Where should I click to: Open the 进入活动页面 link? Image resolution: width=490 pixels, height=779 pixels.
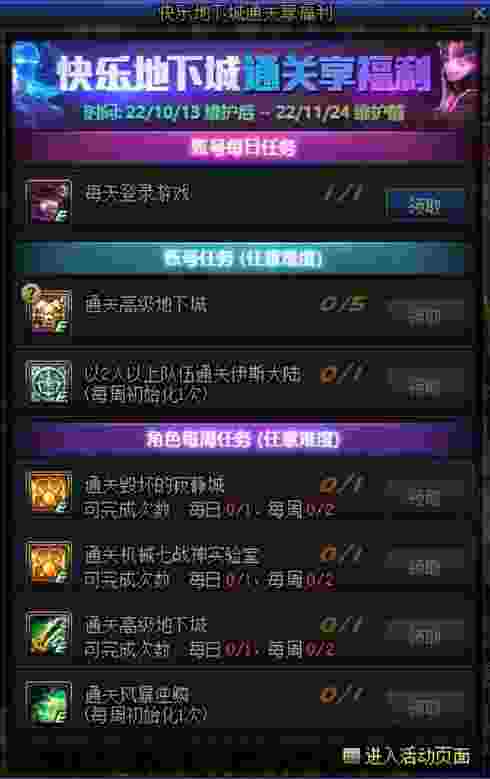417,756
